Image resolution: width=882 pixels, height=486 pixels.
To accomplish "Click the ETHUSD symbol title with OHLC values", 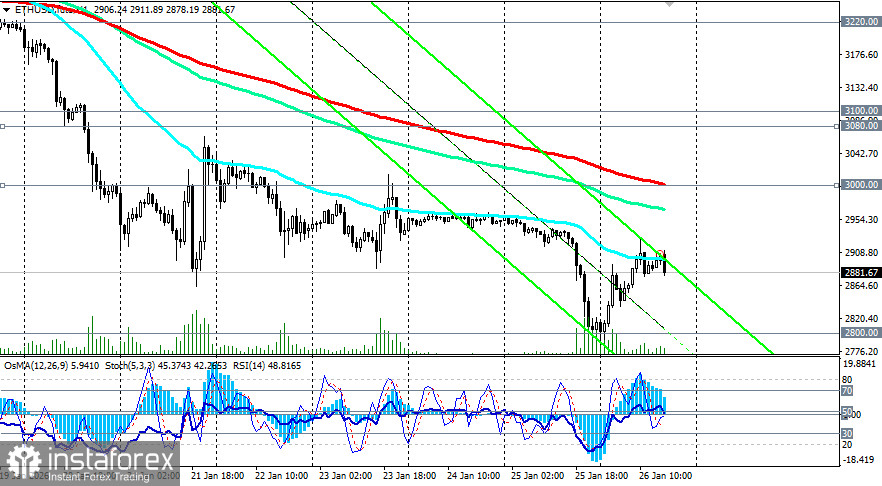I will point(124,10).
